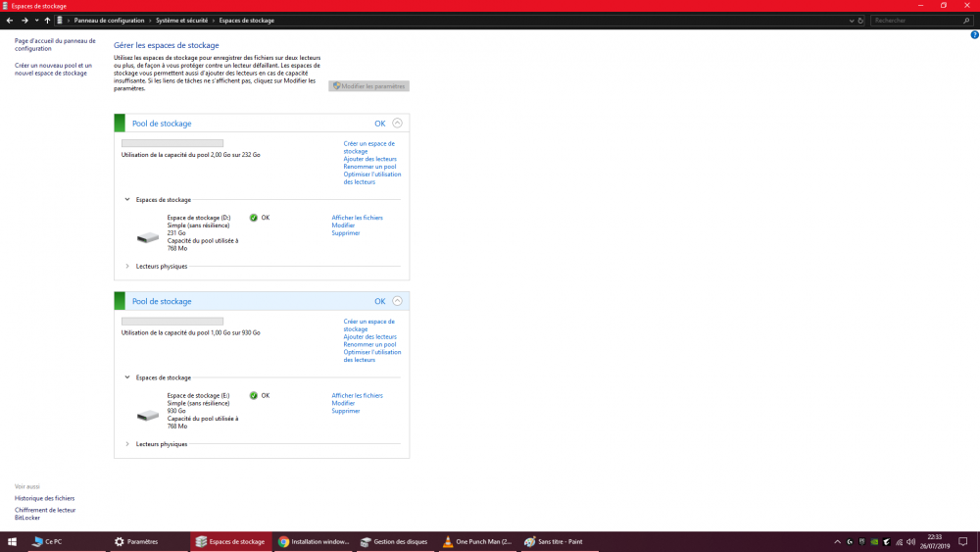
Task: Click Créer un nouveau pool link
Action: (x=53, y=69)
